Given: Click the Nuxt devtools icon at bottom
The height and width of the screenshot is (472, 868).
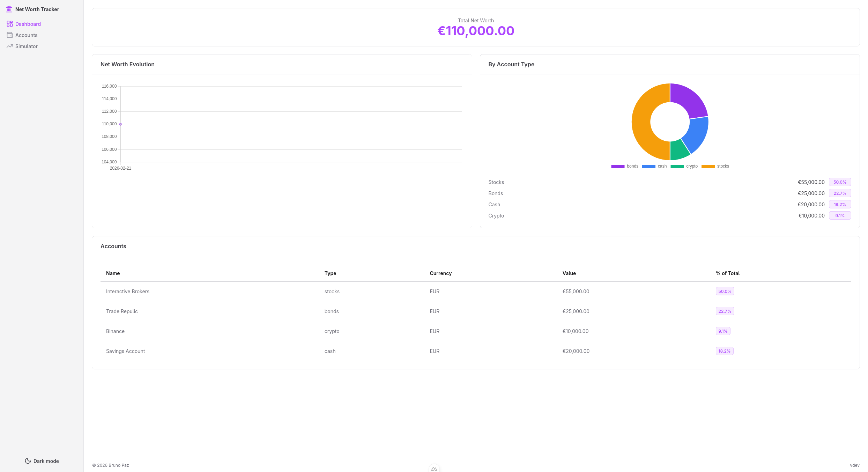Looking at the screenshot, I should pyautogui.click(x=434, y=469).
